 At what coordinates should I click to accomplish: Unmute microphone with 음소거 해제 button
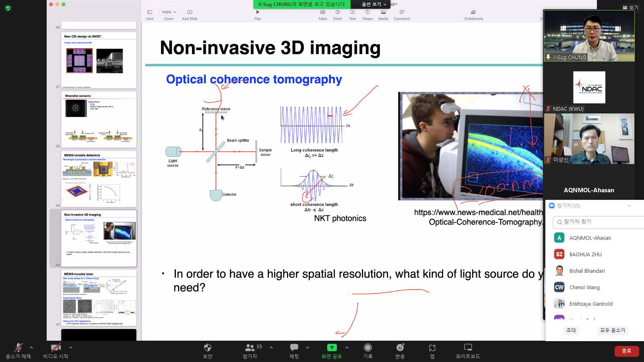(x=18, y=351)
